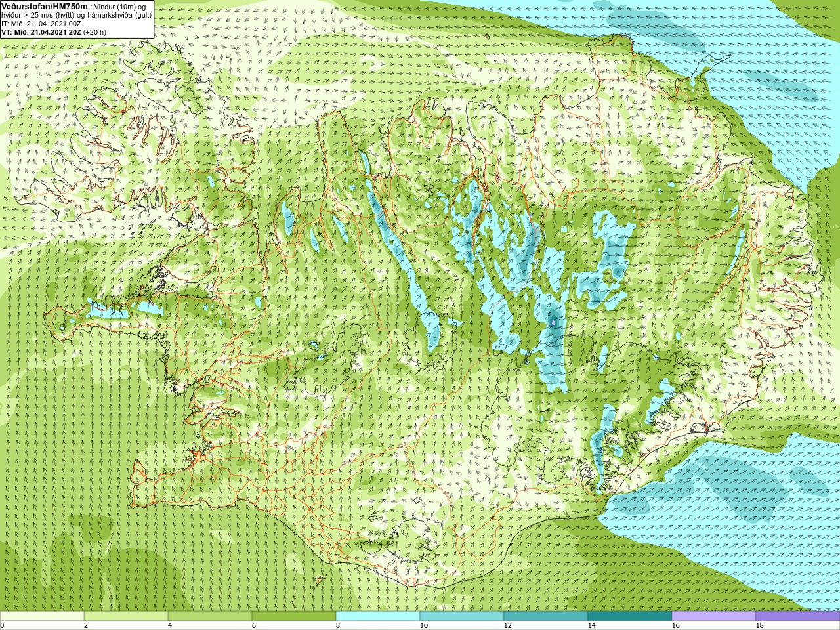Click the legend scale label "18"

point(759,626)
